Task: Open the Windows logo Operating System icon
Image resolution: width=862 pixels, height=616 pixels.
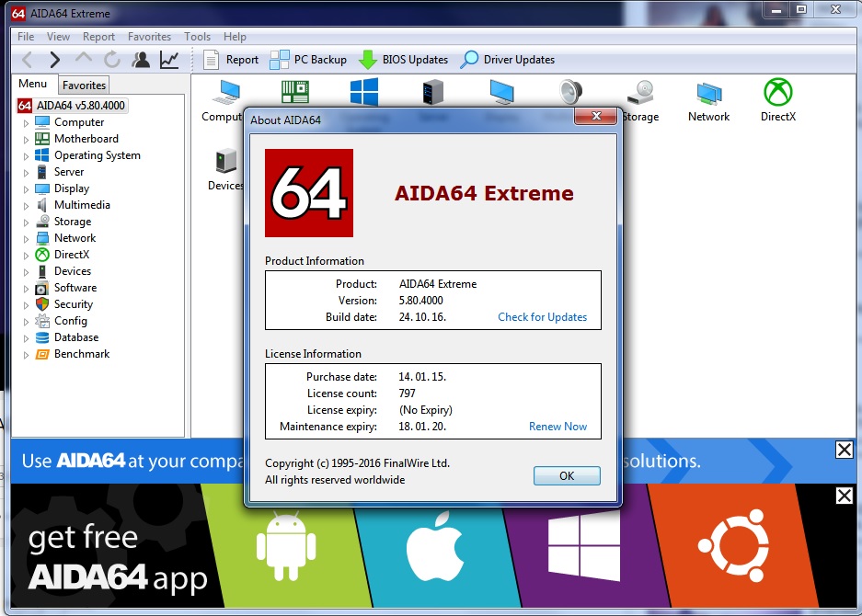Action: pos(364,91)
